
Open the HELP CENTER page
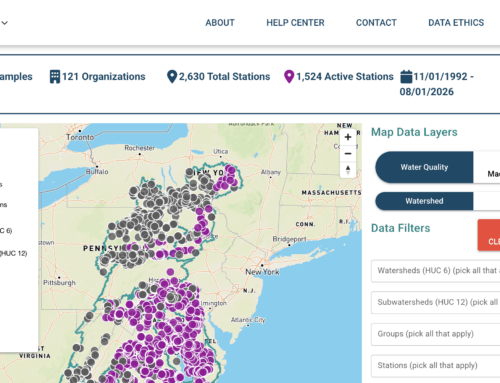coord(295,23)
